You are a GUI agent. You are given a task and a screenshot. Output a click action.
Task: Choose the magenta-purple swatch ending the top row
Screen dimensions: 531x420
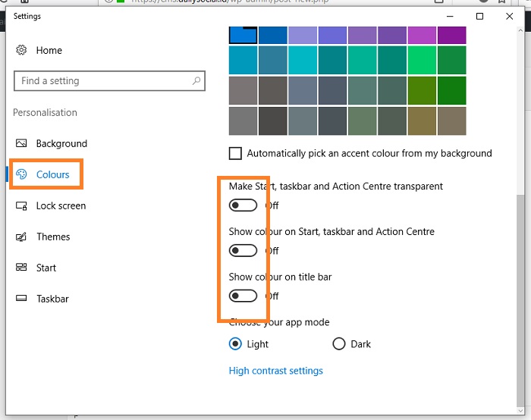tap(452, 35)
